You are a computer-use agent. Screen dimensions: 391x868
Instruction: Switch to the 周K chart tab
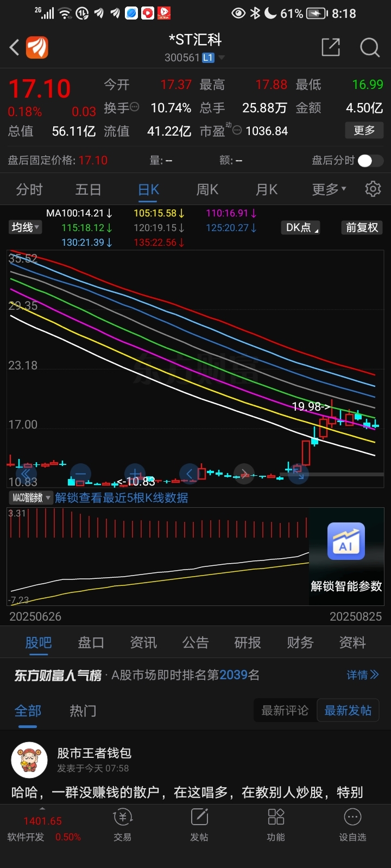[207, 189]
